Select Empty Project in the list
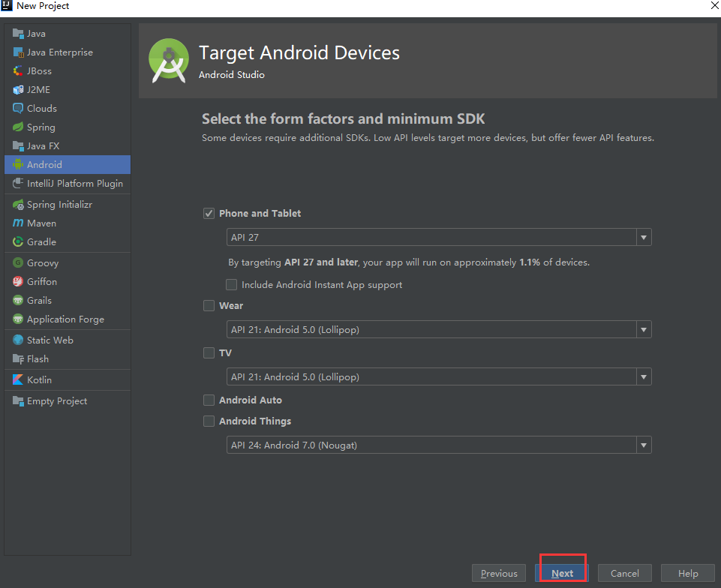The image size is (721, 588). pyautogui.click(x=68, y=401)
